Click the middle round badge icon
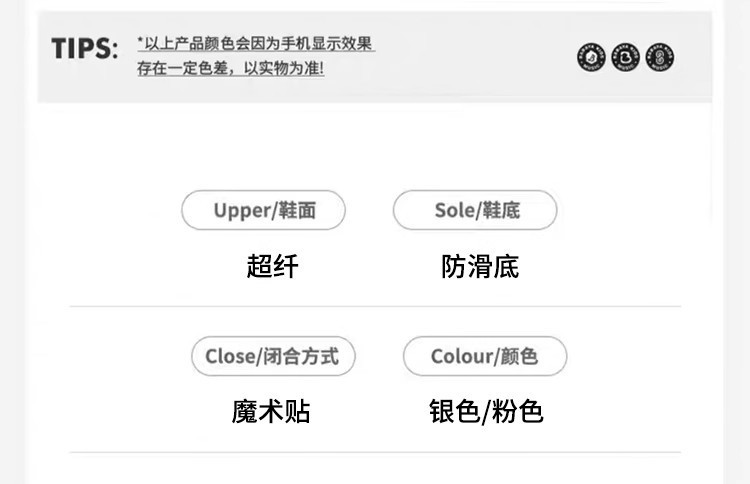 625,58
